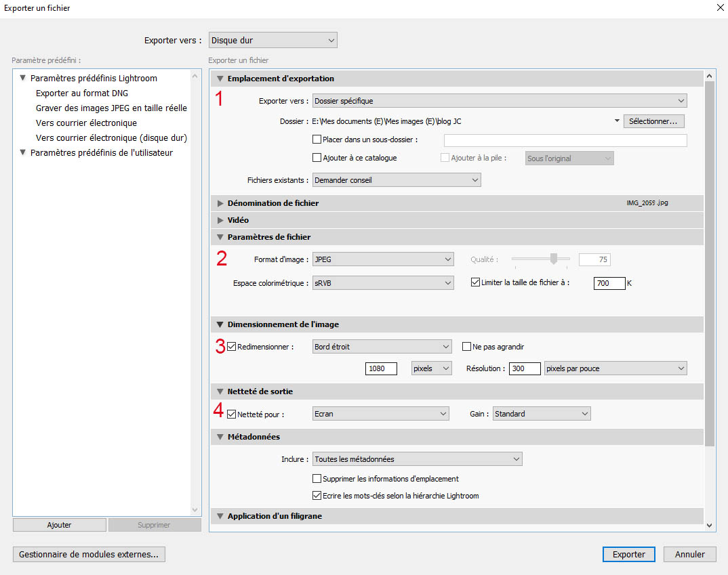
Task: Expand the Vidéo section triangle
Action: click(x=220, y=220)
